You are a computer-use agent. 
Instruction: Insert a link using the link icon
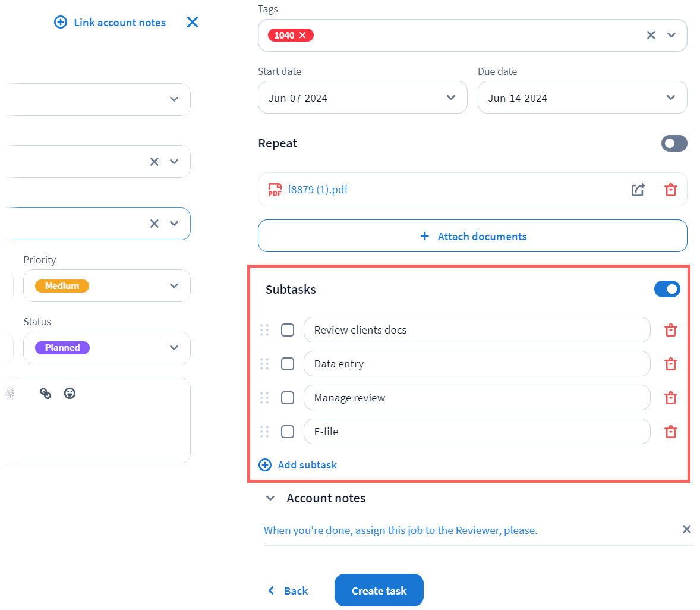[46, 393]
